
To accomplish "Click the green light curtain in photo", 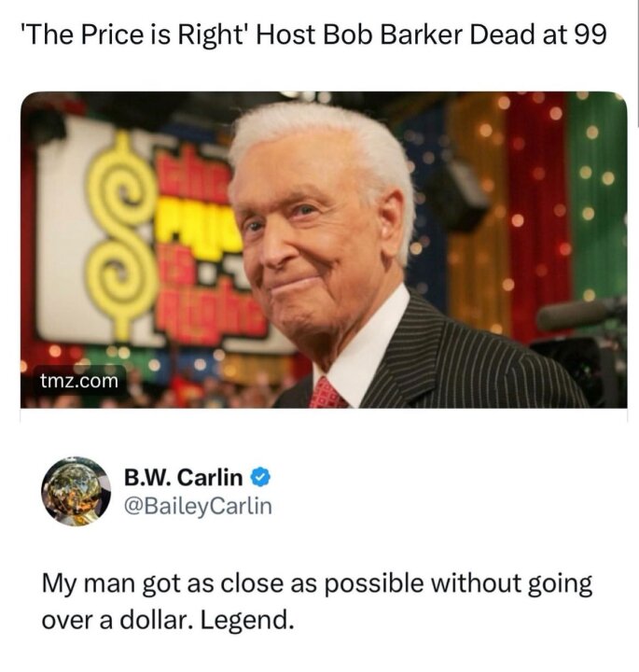I will [x=599, y=195].
